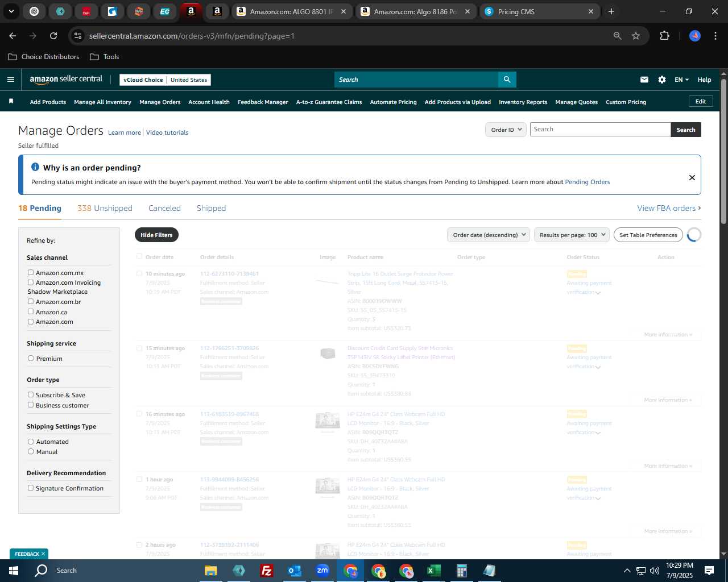Click the site info icon in the address bar

tap(78, 36)
